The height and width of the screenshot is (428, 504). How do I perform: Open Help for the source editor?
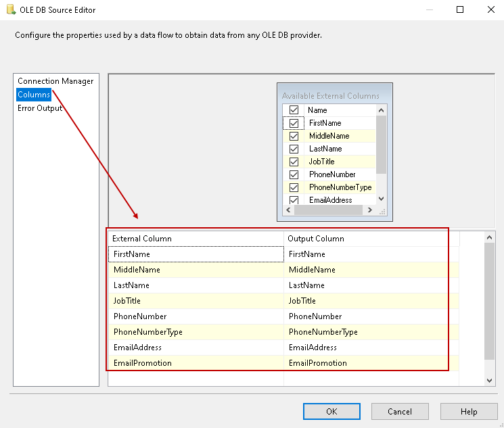tap(469, 412)
